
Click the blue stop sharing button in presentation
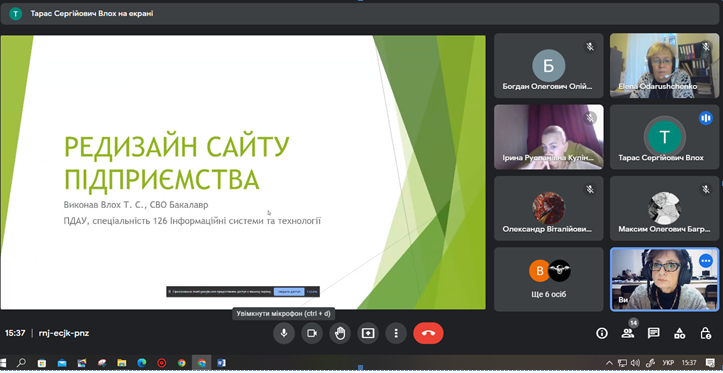pyautogui.click(x=289, y=292)
